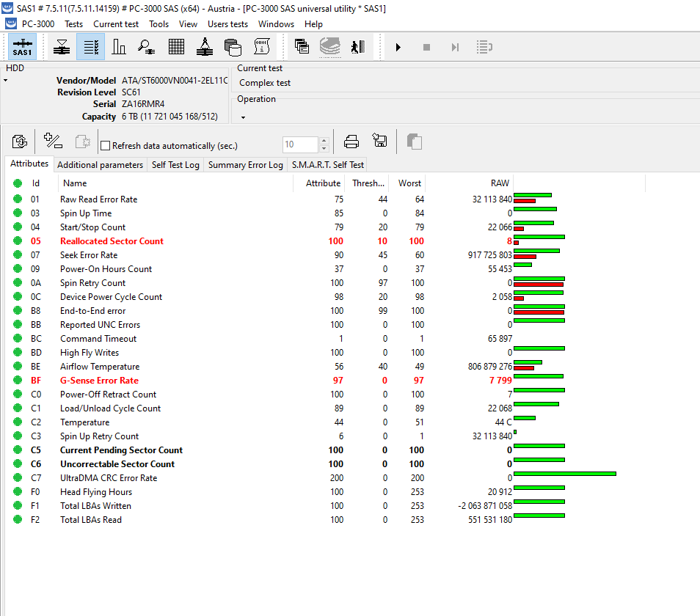The image size is (700, 616).
Task: Save SMART data with the floppy icon
Action: pos(379,141)
